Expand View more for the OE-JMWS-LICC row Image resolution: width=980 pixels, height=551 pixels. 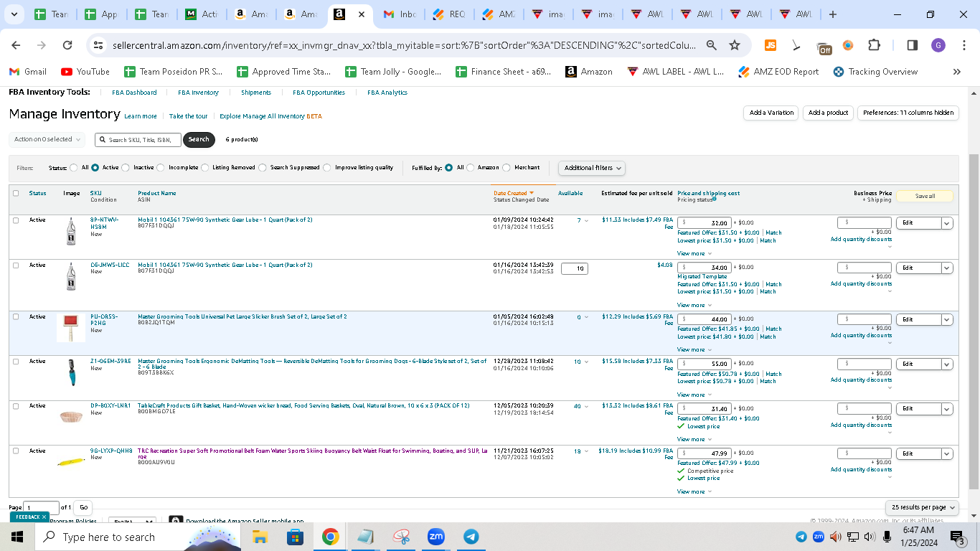[694, 305]
